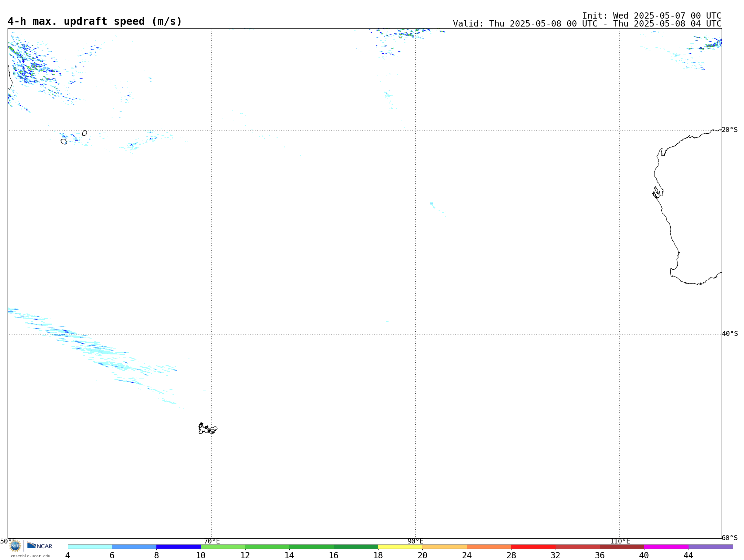The image size is (744, 560).
Task: Click the light blue 6-8 color swatch
Action: click(134, 547)
